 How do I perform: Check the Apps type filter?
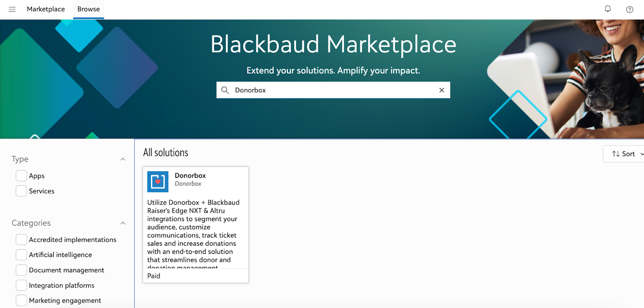21,176
